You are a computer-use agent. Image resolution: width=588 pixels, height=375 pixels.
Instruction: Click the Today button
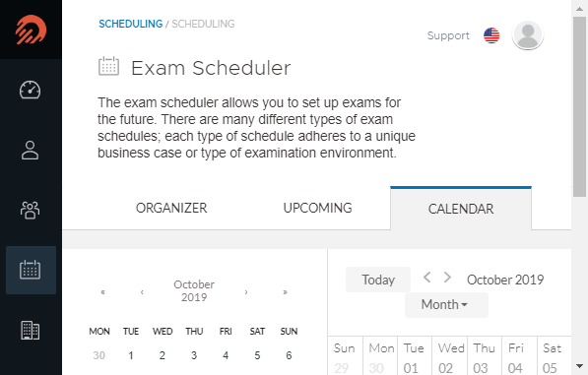[378, 280]
